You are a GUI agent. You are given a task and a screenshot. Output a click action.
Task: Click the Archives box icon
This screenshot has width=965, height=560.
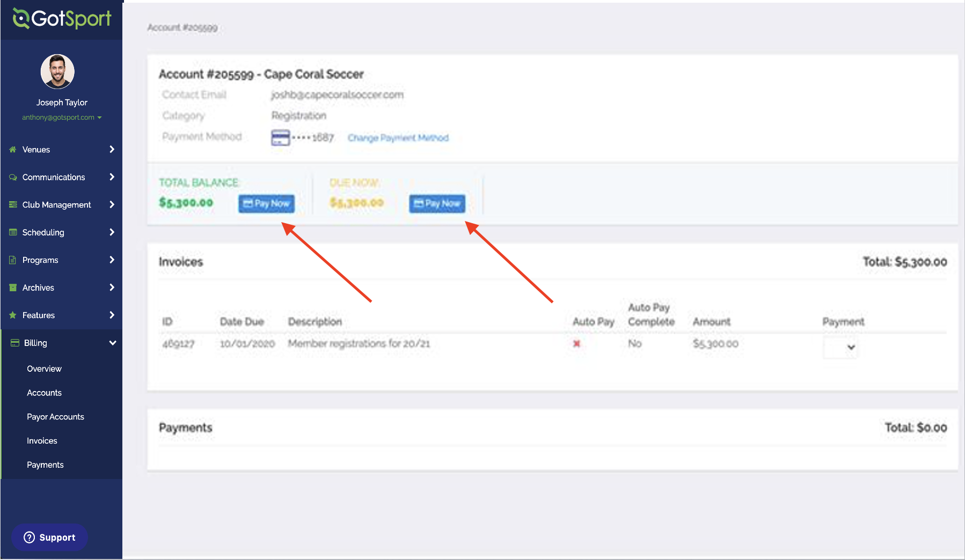click(x=13, y=288)
